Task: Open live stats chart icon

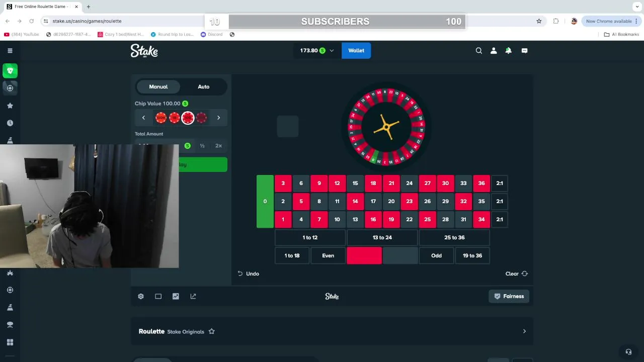Action: (176, 296)
